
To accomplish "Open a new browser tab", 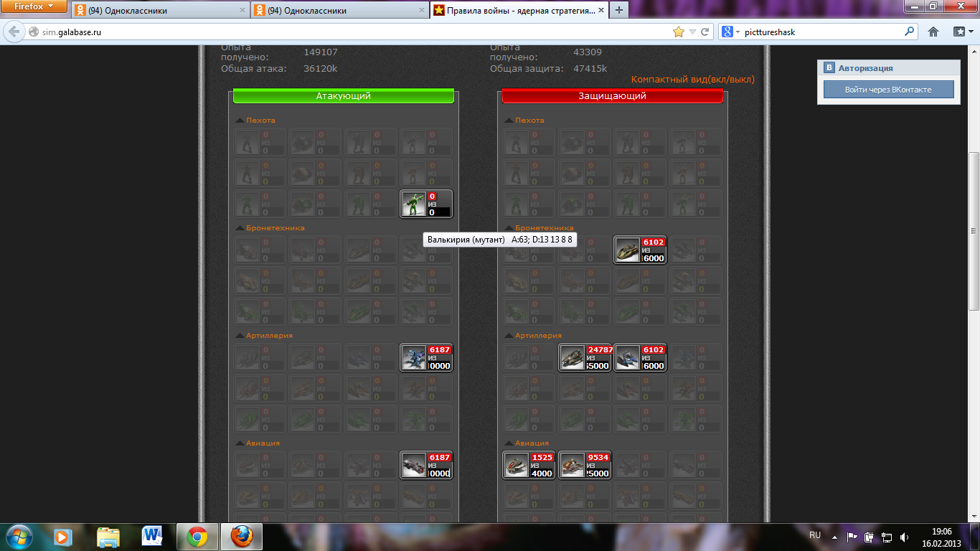I will tap(619, 10).
